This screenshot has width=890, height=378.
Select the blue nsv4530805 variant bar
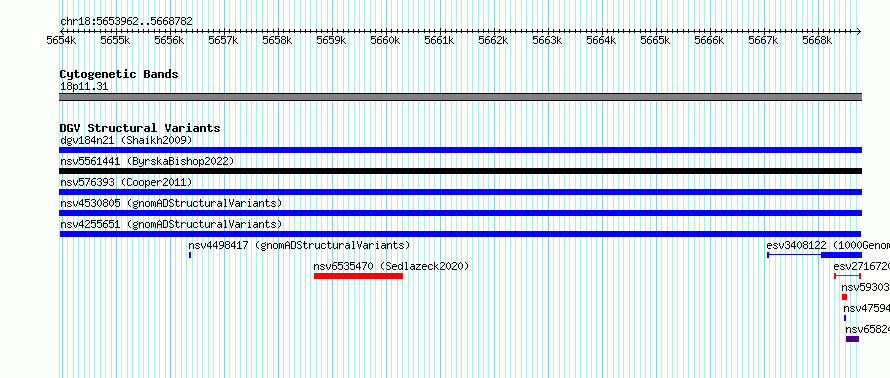click(460, 213)
